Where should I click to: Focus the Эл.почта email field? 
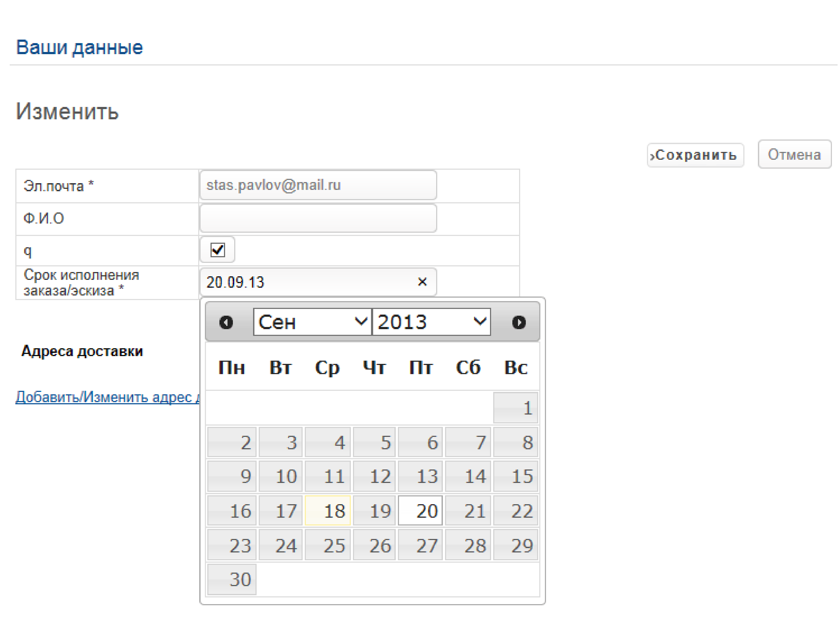[x=318, y=185]
